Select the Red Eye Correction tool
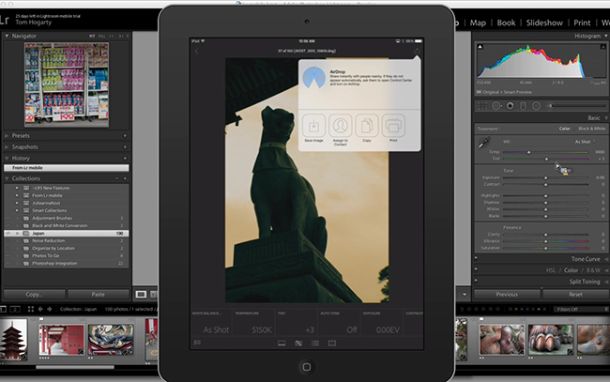Viewport: 610px width, 382px height. click(510, 106)
